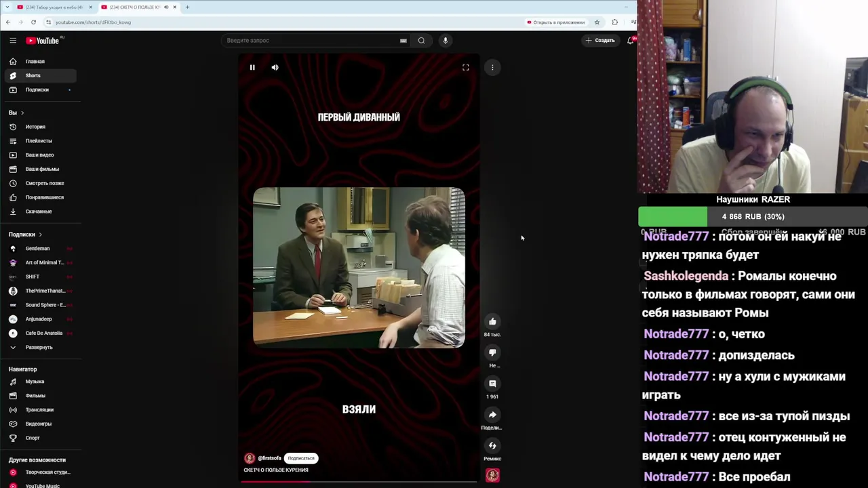Open Видеоигры in Навигатор
The width and height of the screenshot is (868, 488).
point(41,424)
